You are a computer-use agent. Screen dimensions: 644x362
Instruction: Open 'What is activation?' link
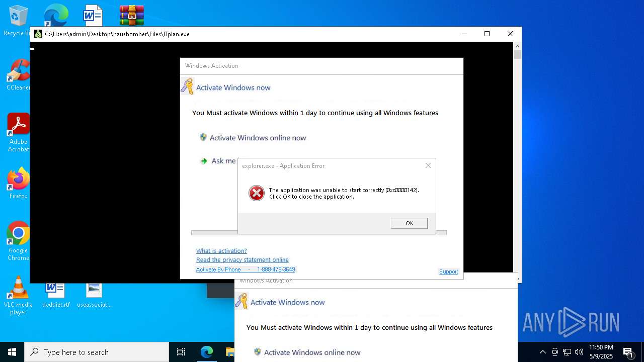pos(221,251)
